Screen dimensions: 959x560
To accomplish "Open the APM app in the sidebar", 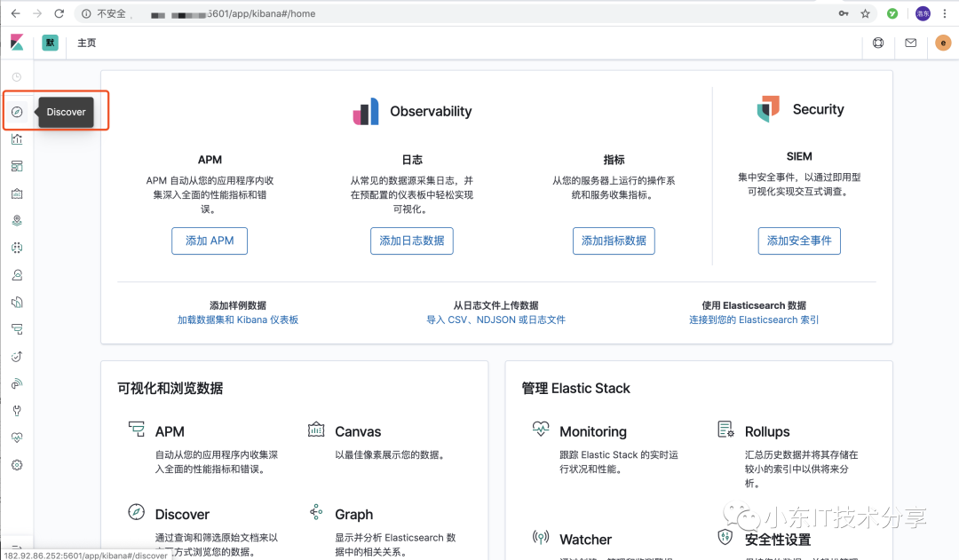I will [17, 329].
